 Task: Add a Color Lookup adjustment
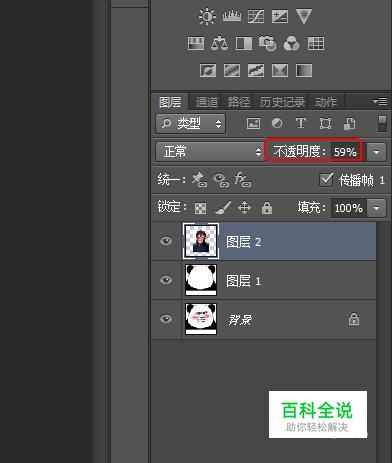pyautogui.click(x=316, y=43)
